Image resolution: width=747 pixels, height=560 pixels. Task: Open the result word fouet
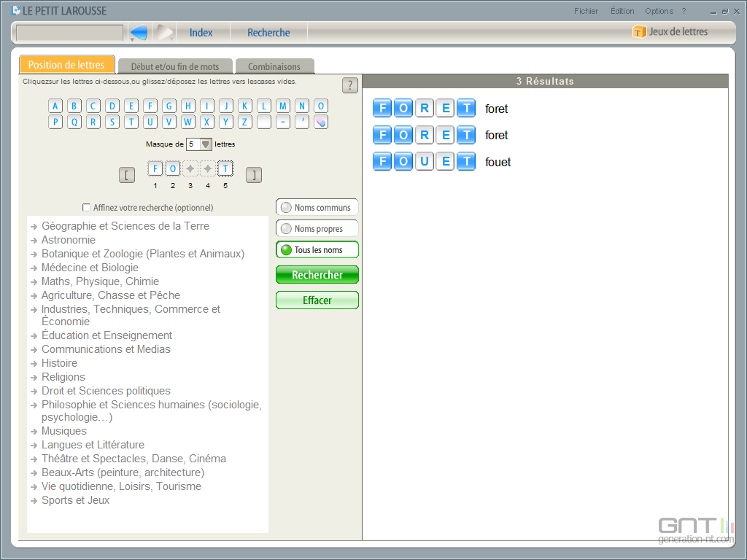[498, 162]
